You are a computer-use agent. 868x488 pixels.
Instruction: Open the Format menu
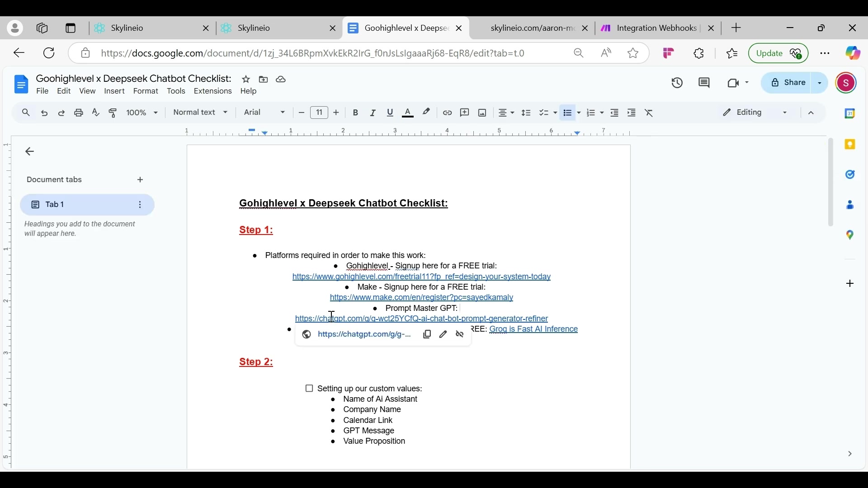(146, 92)
